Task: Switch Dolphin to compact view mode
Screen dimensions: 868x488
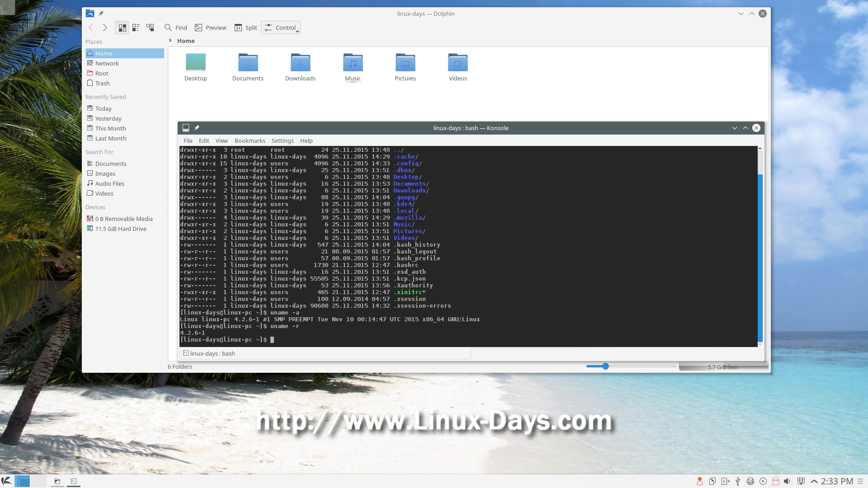Action: [136, 28]
